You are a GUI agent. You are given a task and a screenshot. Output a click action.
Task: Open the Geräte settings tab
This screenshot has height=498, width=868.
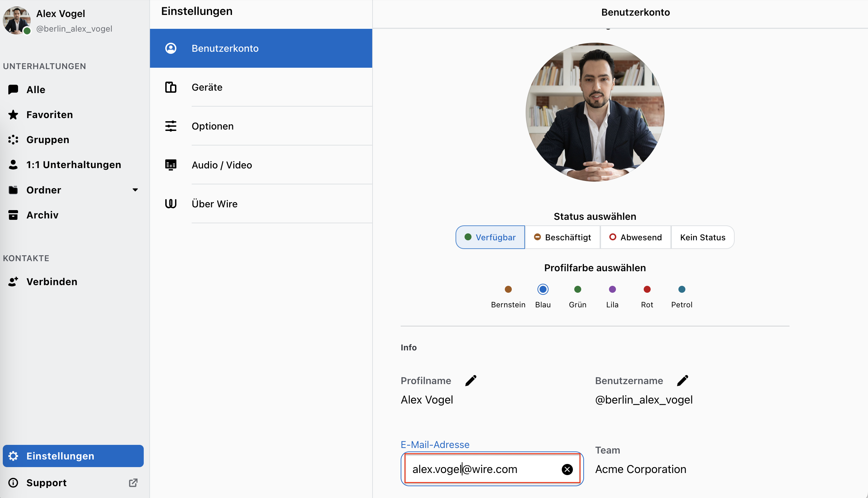[261, 87]
